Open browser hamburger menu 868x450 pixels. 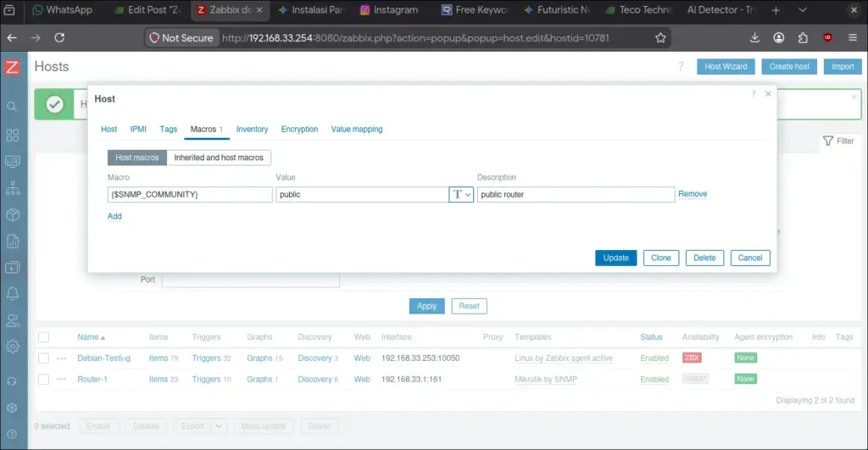[853, 37]
